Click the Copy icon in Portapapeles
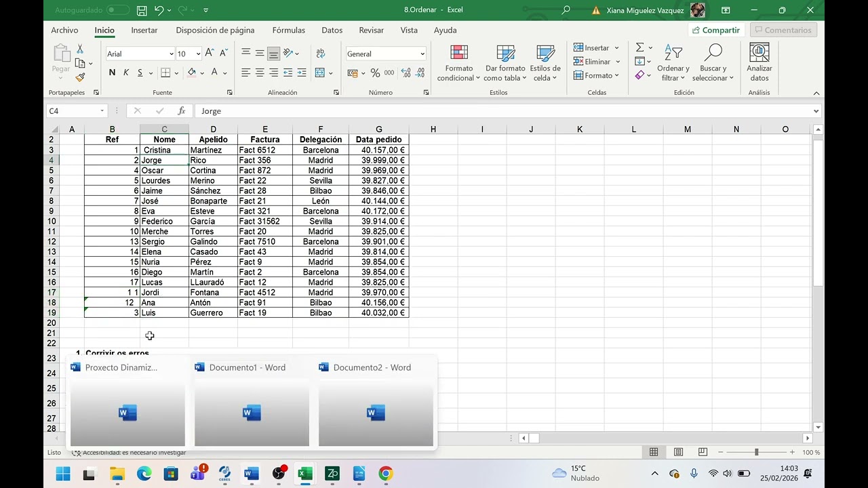Viewport: 868px width, 488px height. coord(80,63)
